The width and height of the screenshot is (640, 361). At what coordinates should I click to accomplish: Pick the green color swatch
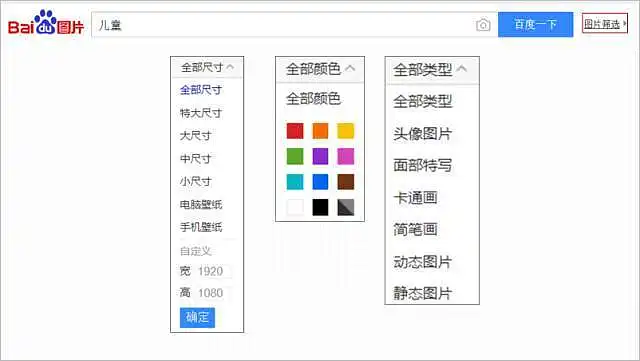tap(295, 156)
